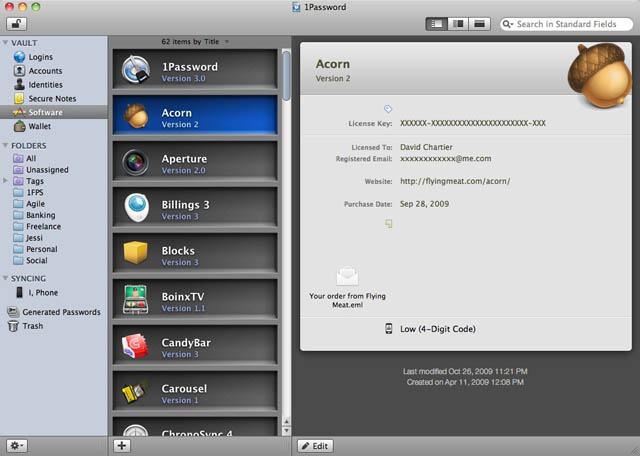Image resolution: width=640 pixels, height=456 pixels.
Task: Click the large Acorn app icon
Action: click(599, 75)
